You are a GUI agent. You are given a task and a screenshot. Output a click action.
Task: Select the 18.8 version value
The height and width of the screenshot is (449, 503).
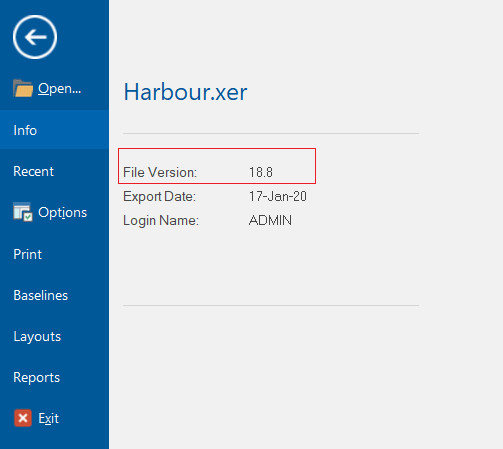pyautogui.click(x=261, y=172)
